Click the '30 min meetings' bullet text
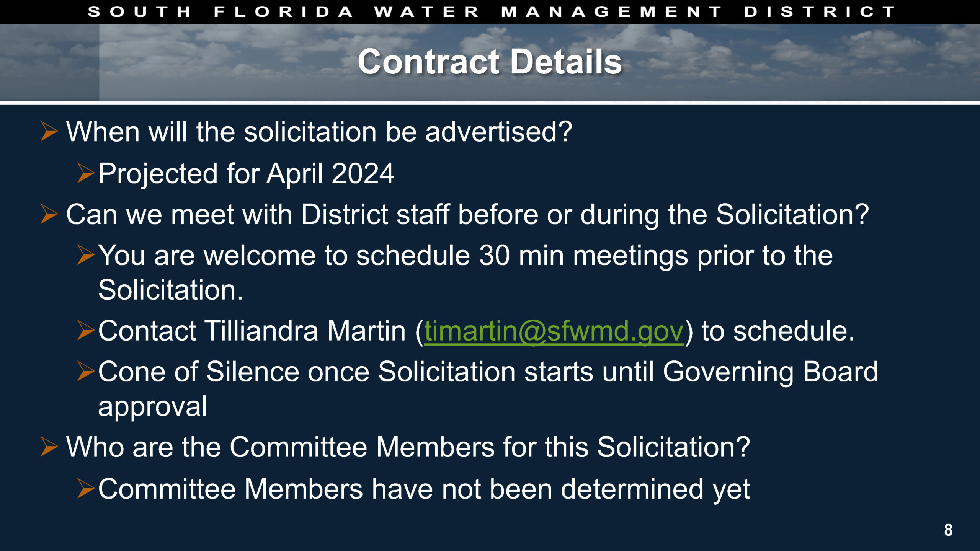980x551 pixels. [x=465, y=272]
